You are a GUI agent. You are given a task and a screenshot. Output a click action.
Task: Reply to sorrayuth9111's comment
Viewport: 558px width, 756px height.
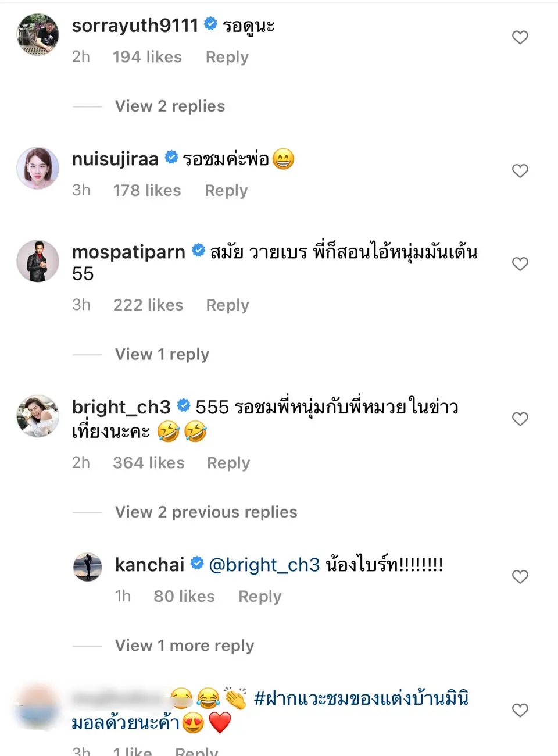[227, 57]
